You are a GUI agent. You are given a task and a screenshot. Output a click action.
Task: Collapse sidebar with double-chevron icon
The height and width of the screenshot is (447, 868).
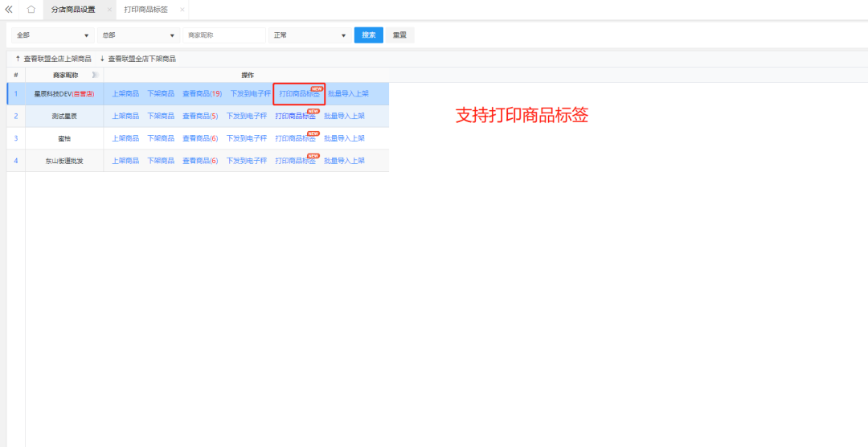point(9,10)
